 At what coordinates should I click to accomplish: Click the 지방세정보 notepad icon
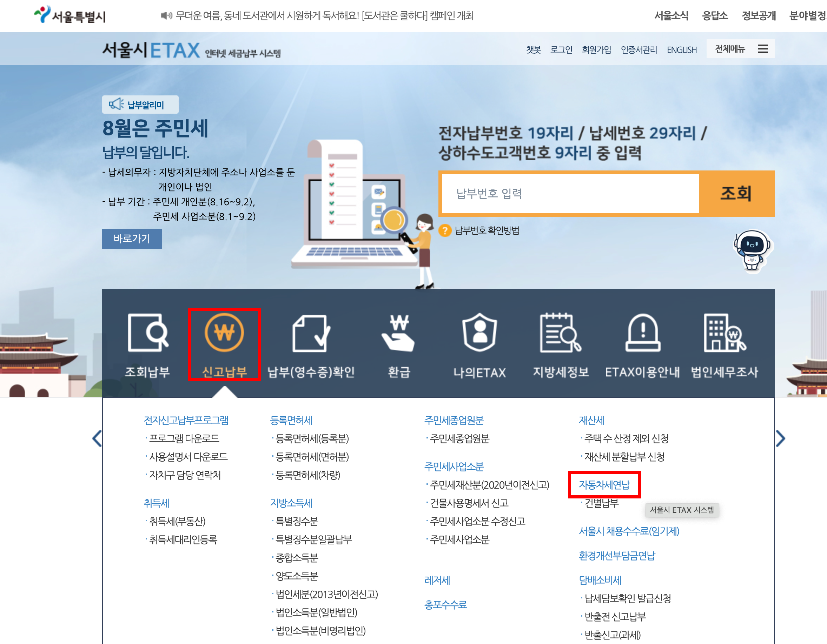[x=561, y=333]
